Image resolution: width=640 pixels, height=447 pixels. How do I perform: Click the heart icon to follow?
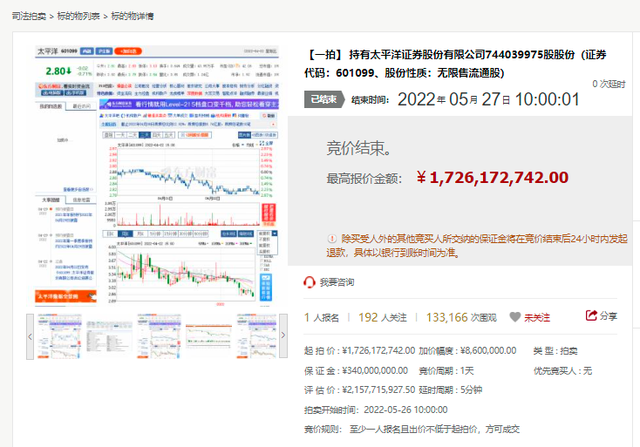[515, 317]
